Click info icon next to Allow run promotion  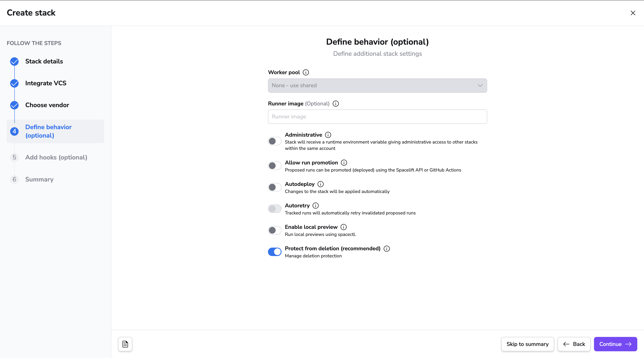[x=344, y=163]
